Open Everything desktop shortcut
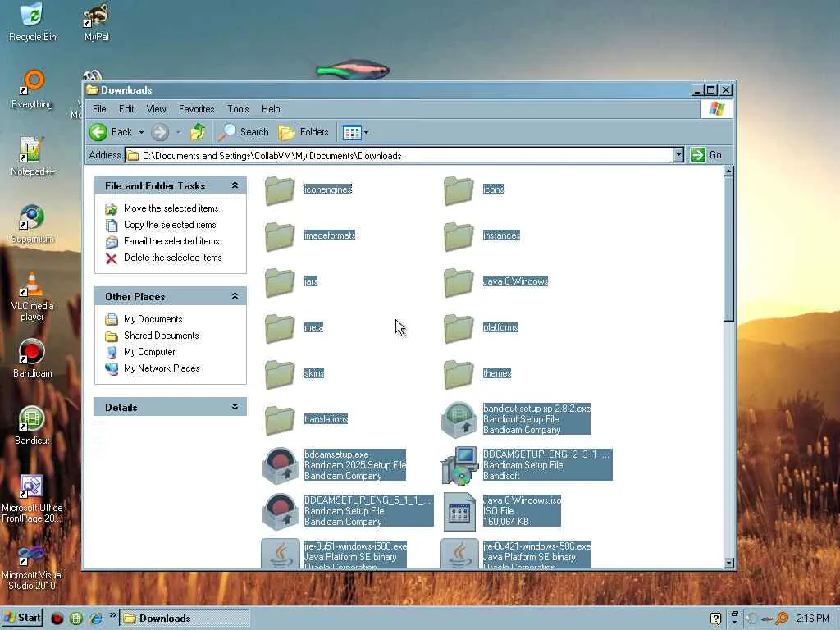This screenshot has height=630, width=840. [x=32, y=89]
